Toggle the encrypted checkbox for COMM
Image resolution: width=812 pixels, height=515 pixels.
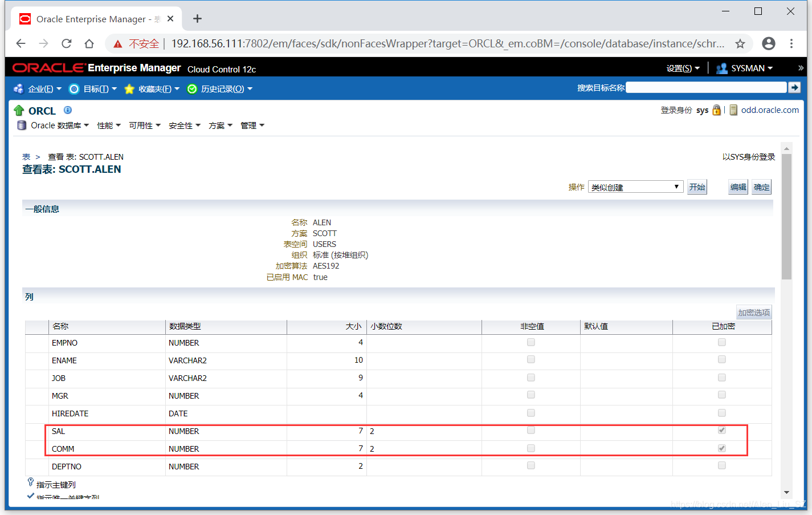(x=722, y=448)
